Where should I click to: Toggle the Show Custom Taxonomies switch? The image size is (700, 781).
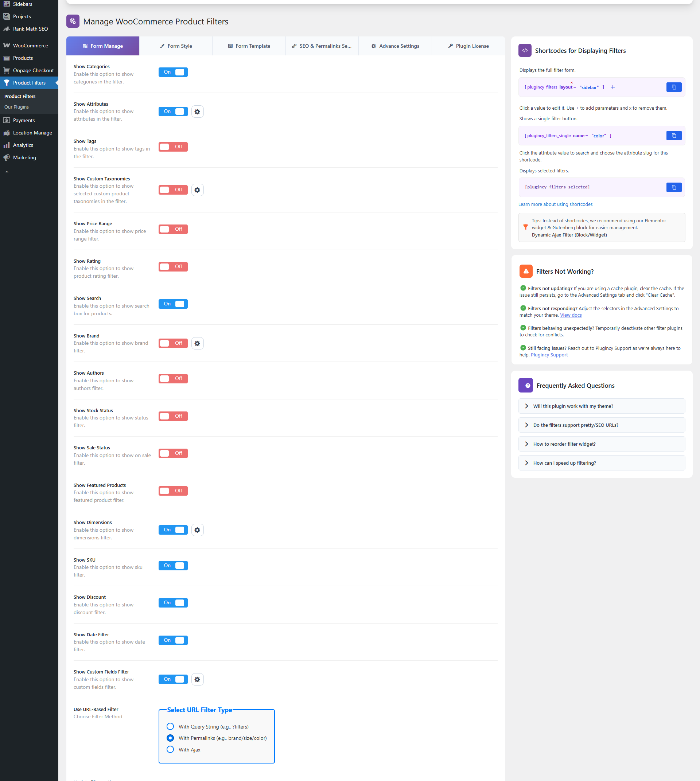click(x=173, y=190)
